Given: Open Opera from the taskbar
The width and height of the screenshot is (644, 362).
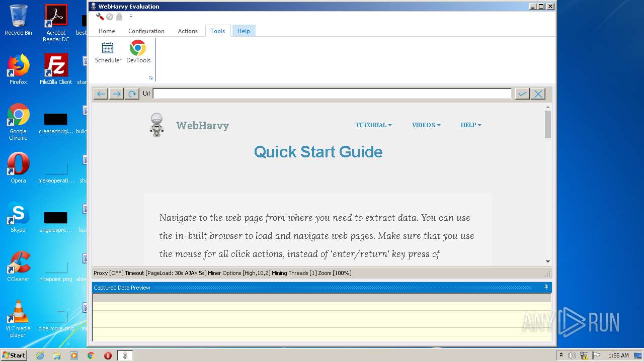Looking at the screenshot, I should 108,355.
